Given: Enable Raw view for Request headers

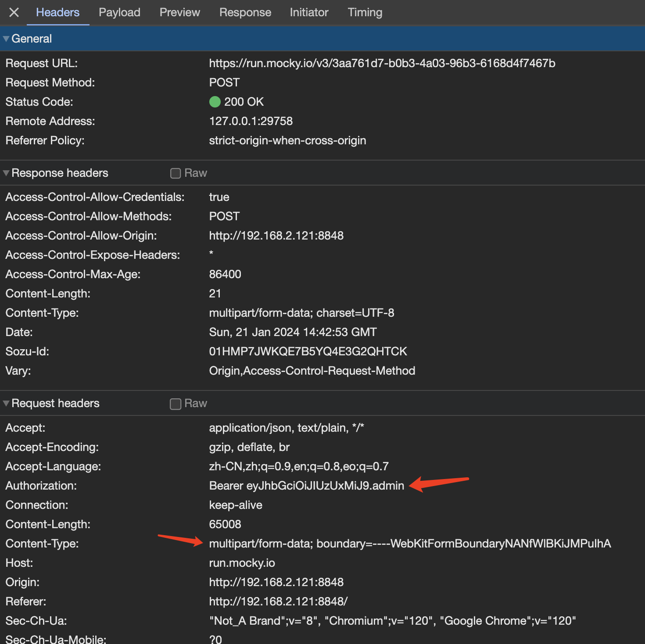Looking at the screenshot, I should (x=176, y=404).
